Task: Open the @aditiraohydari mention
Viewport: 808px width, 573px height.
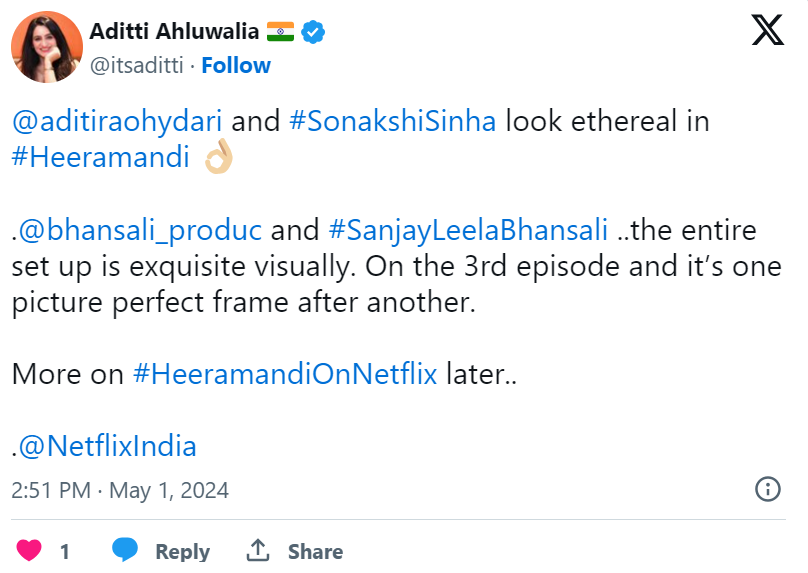Action: [x=122, y=122]
